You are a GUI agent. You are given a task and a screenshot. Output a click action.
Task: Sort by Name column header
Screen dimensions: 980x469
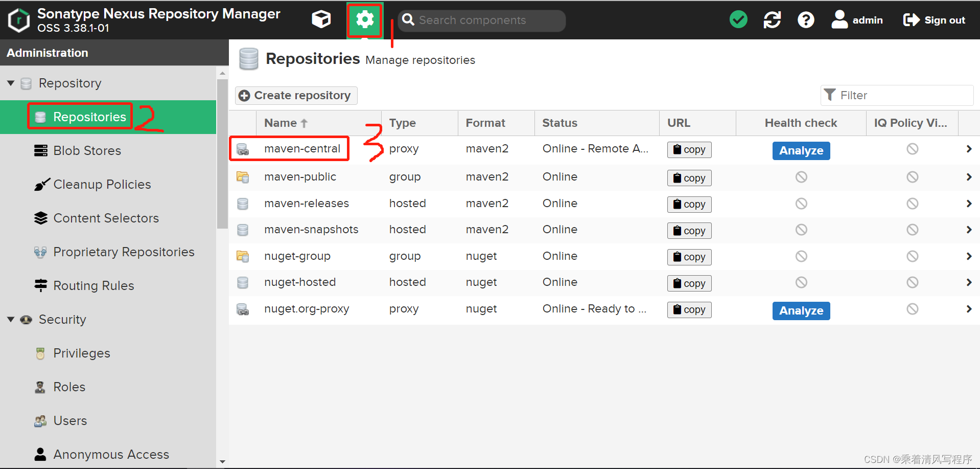point(318,123)
